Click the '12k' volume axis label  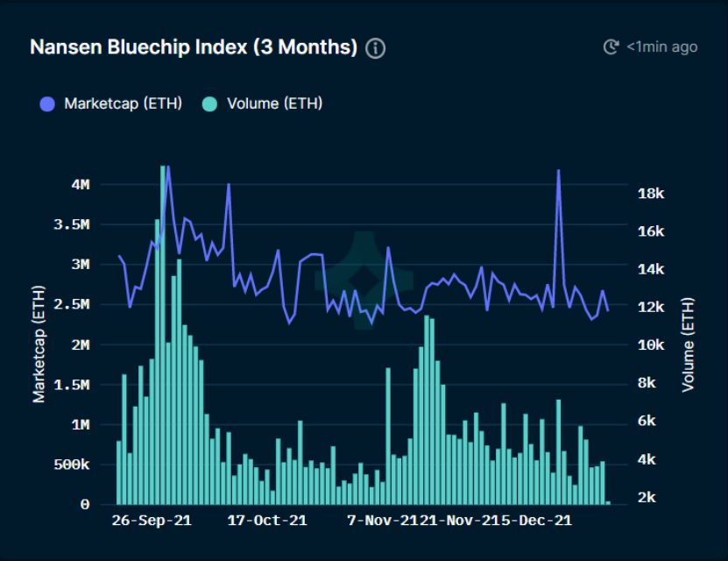651,308
